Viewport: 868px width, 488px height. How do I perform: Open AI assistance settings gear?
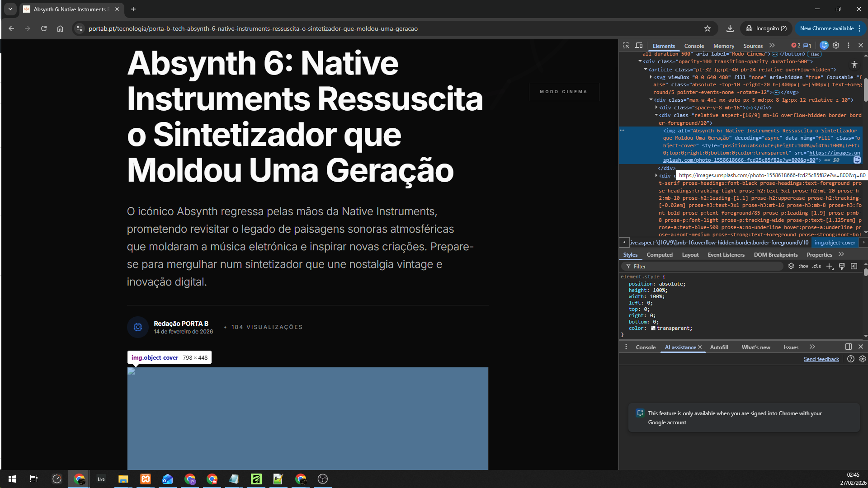coord(863,359)
